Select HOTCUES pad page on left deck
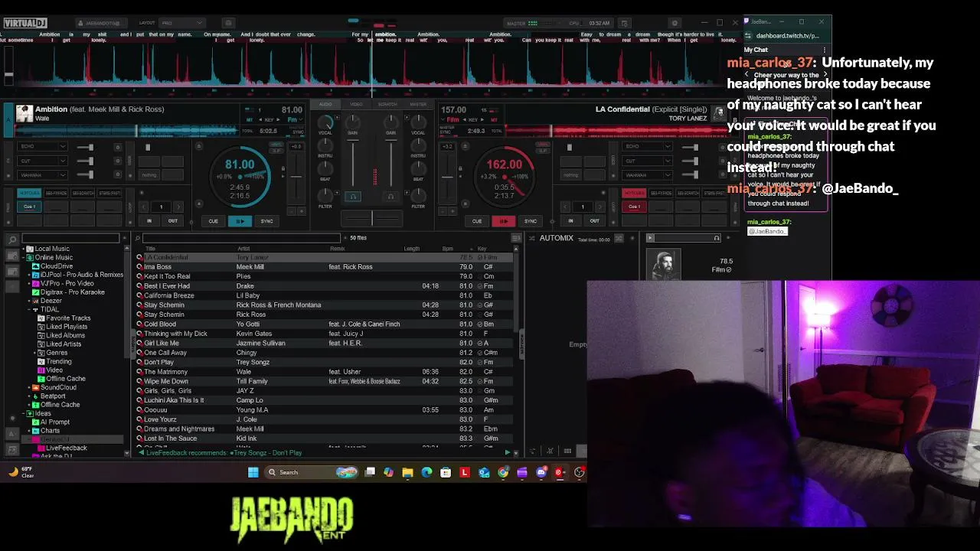The height and width of the screenshot is (551, 980). pyautogui.click(x=29, y=193)
